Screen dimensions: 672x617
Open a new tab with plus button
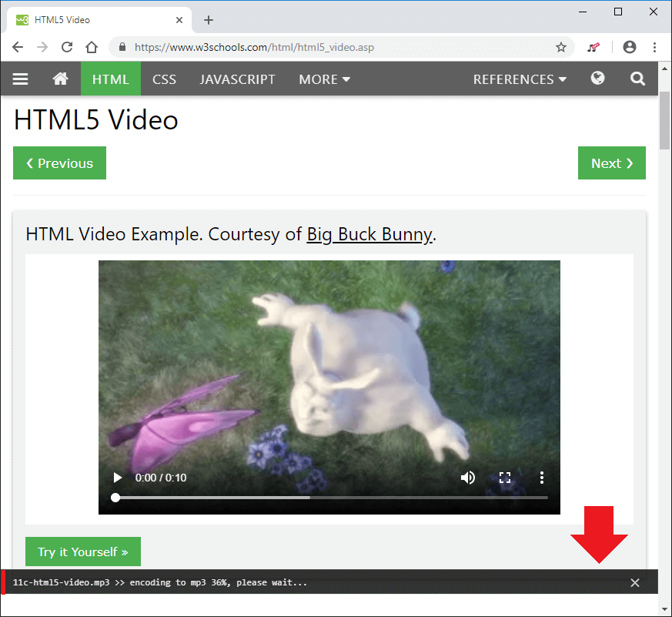point(209,20)
